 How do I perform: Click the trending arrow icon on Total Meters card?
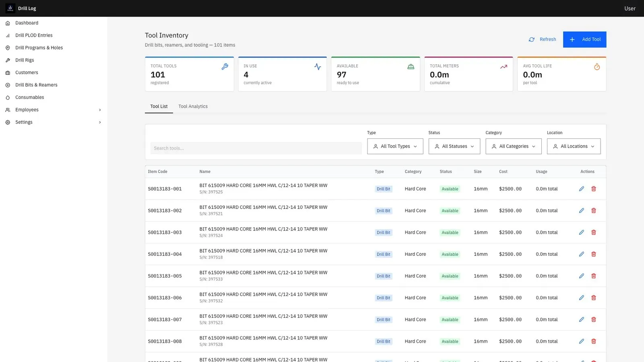click(504, 67)
